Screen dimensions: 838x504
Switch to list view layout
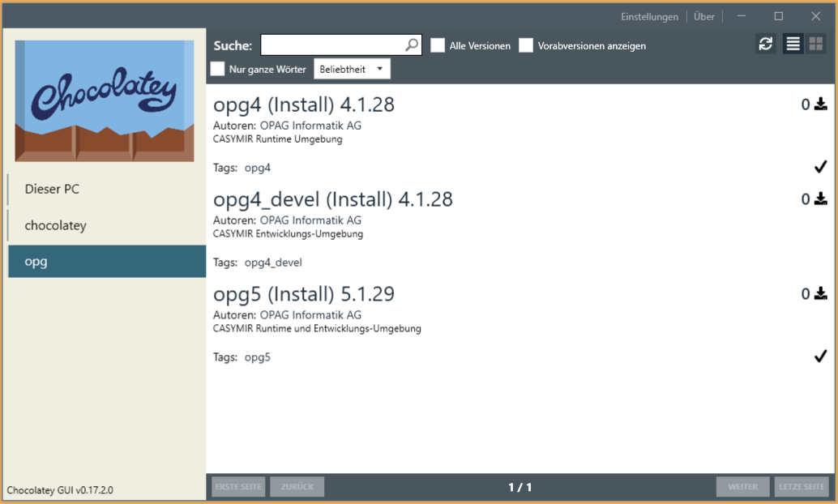(x=793, y=44)
